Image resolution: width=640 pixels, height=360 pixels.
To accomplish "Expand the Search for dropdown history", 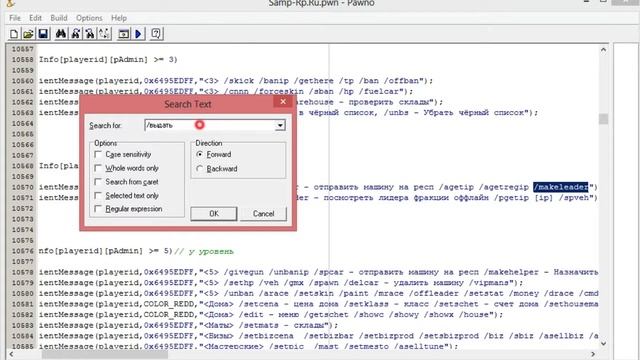I will point(280,125).
